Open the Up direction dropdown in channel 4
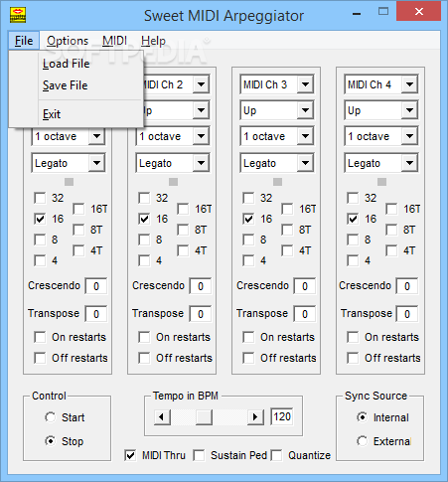 coord(409,110)
